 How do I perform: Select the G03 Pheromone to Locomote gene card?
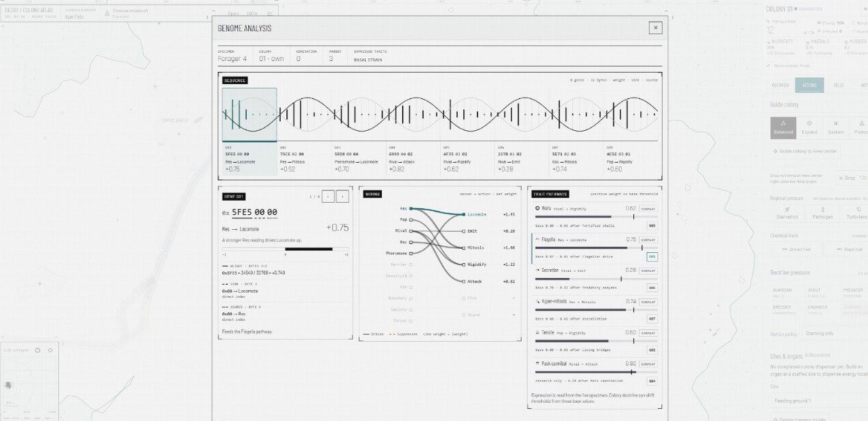358,160
